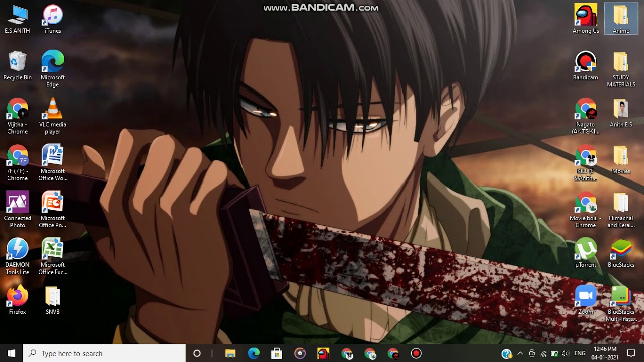Open the Windows Start menu
644x362 pixels.
12,353
